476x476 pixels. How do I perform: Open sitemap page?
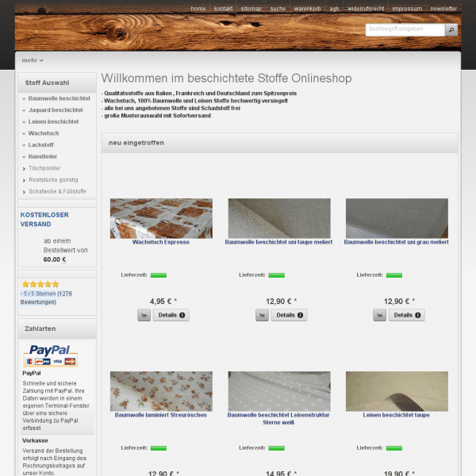click(251, 9)
